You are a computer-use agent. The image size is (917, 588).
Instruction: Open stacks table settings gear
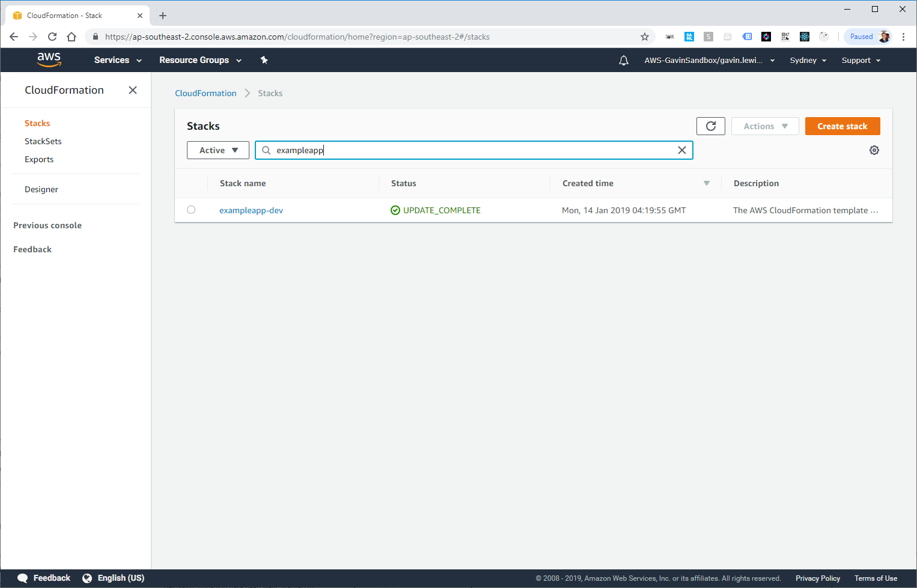tap(874, 150)
